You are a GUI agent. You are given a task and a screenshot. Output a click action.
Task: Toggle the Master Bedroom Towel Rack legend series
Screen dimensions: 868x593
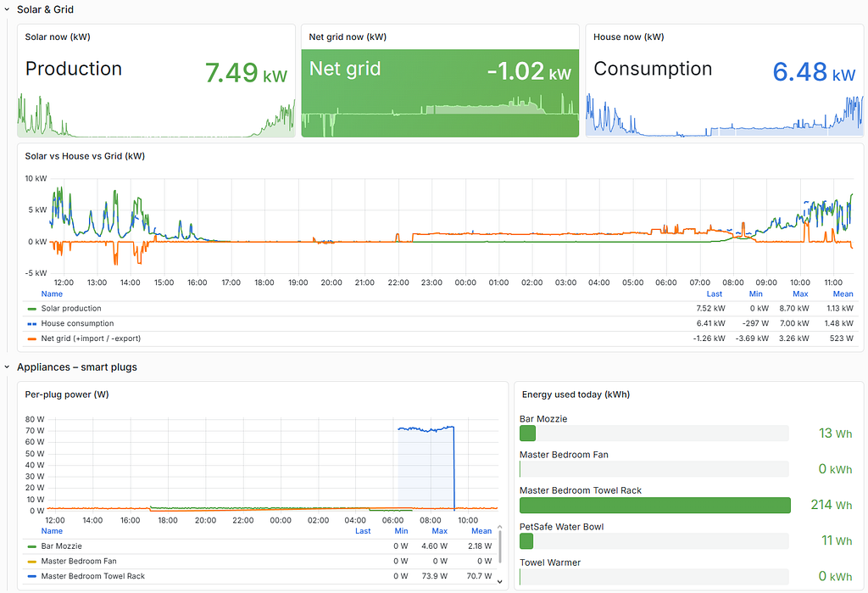point(93,576)
